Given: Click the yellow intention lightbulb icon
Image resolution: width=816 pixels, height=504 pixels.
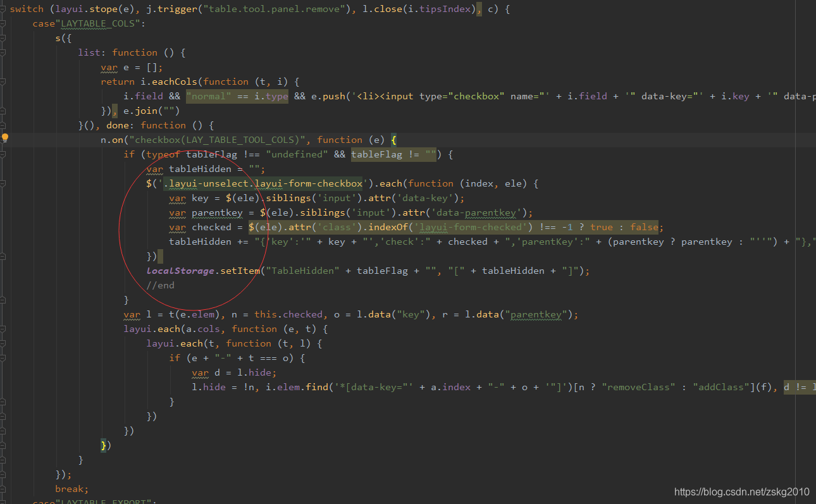Looking at the screenshot, I should click(4, 137).
